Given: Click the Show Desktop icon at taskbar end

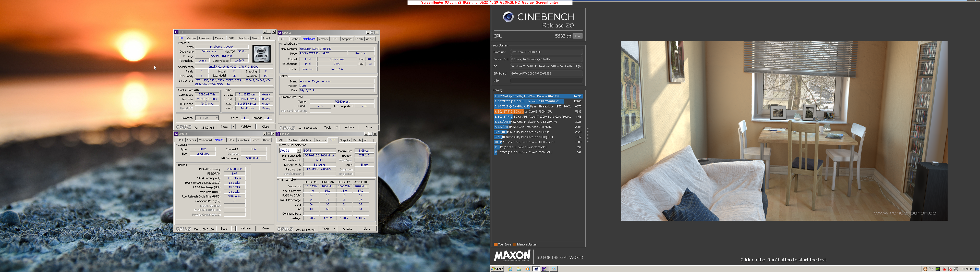Looking at the screenshot, I should point(977,269).
